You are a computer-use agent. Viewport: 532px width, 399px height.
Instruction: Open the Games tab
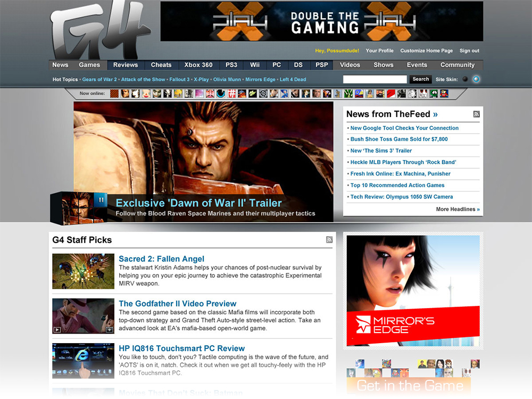pyautogui.click(x=89, y=65)
